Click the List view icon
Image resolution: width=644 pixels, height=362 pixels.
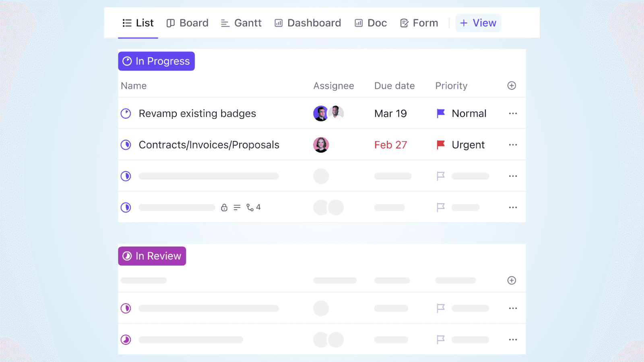[126, 23]
